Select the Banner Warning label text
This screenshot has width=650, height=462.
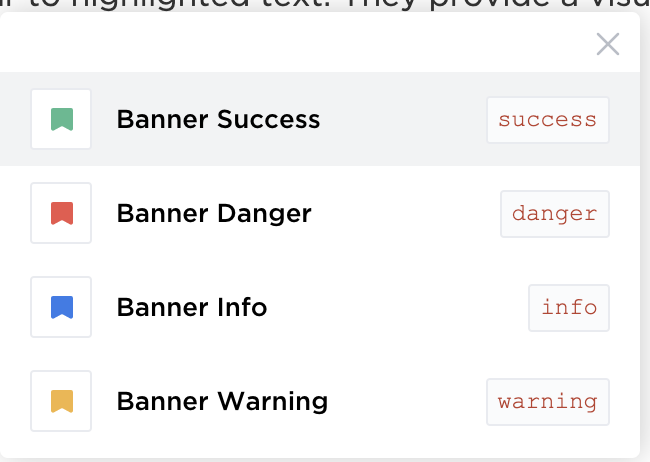(x=222, y=402)
